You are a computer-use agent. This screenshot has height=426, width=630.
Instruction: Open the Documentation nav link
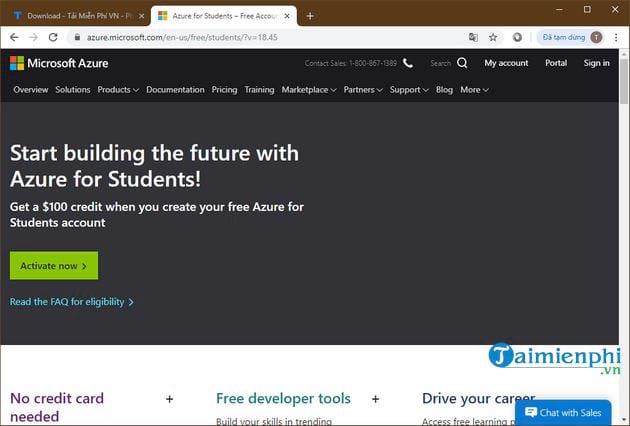175,90
